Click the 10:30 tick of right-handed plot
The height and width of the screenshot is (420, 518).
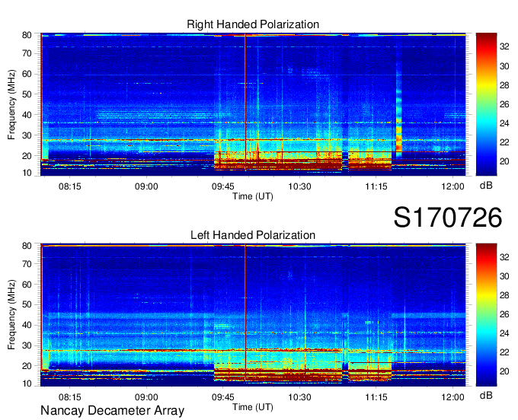point(299,186)
